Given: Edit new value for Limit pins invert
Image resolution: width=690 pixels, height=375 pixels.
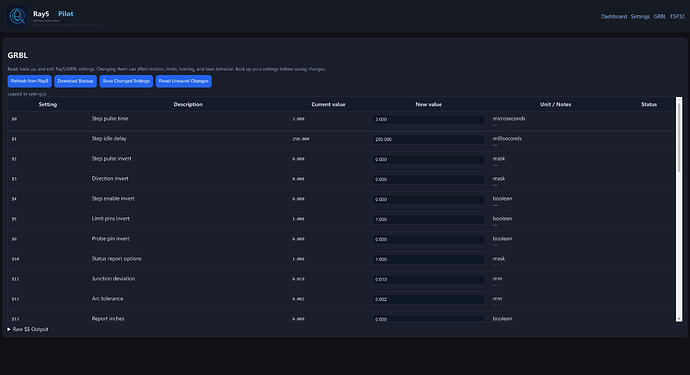Looking at the screenshot, I should pyautogui.click(x=428, y=219).
